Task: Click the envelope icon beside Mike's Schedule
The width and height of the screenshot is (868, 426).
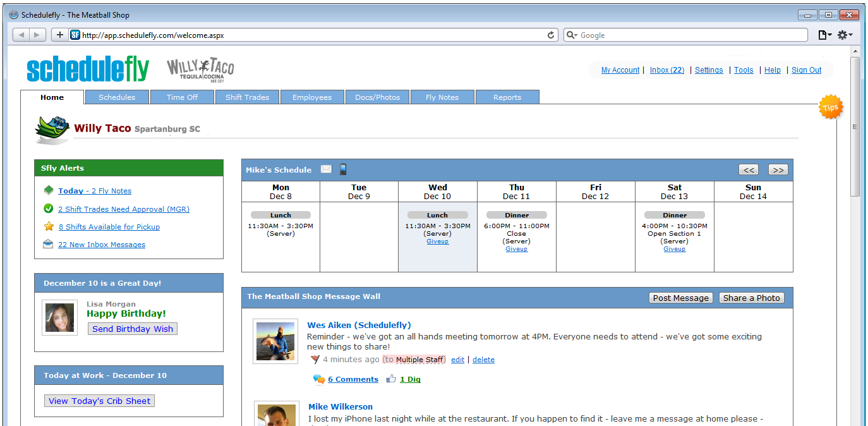Action: click(x=326, y=169)
